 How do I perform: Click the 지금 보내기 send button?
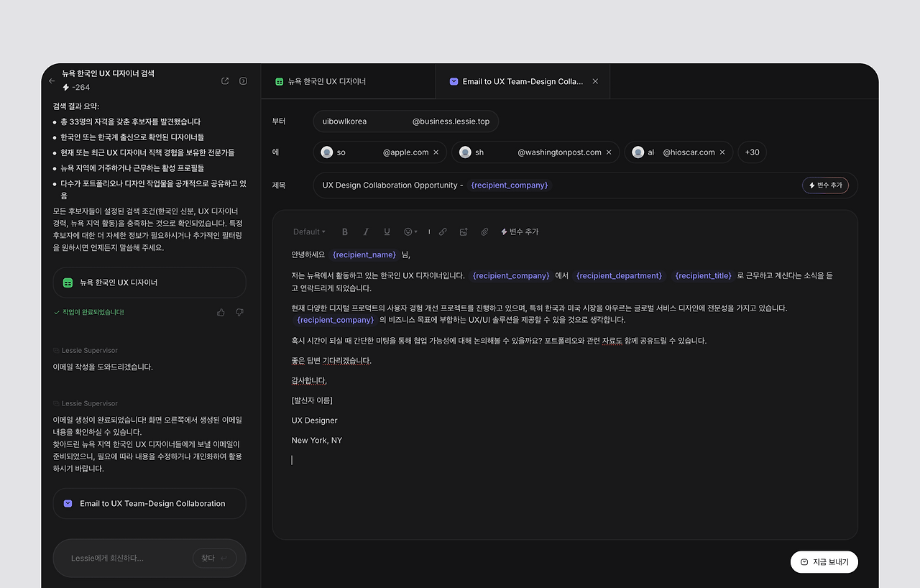[x=824, y=561]
